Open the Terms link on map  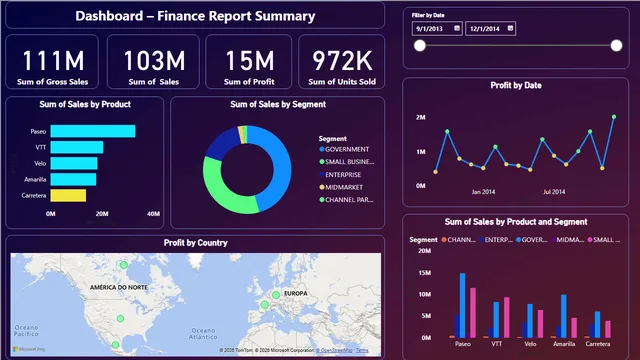click(x=362, y=350)
